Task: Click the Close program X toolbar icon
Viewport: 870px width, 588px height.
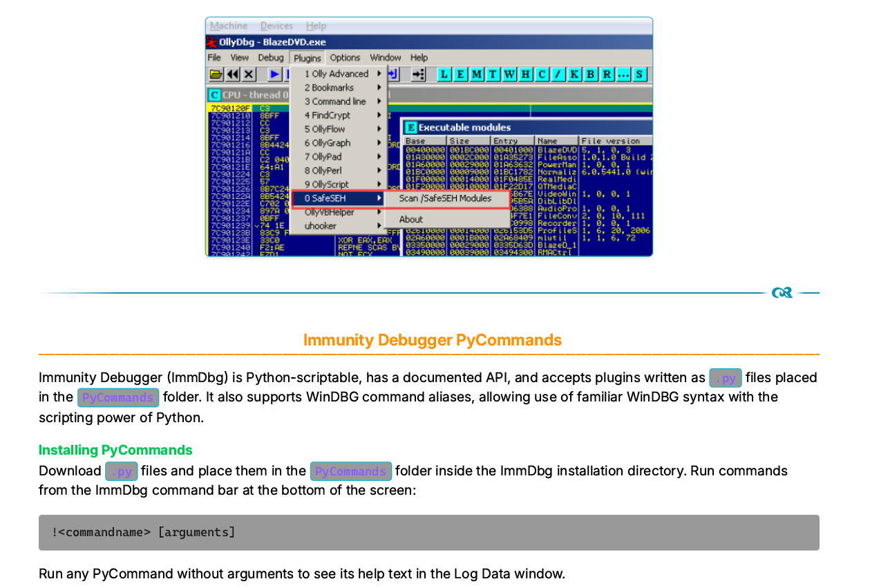Action: coord(249,74)
